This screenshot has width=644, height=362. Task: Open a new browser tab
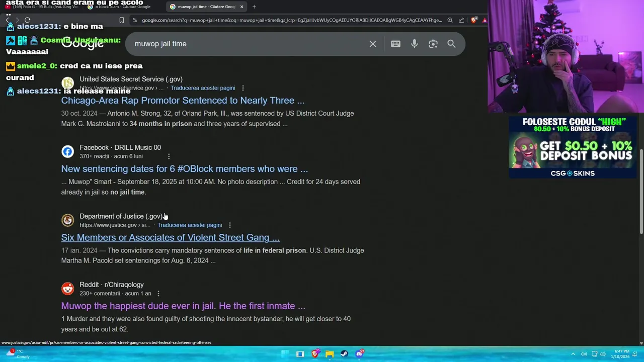click(254, 7)
